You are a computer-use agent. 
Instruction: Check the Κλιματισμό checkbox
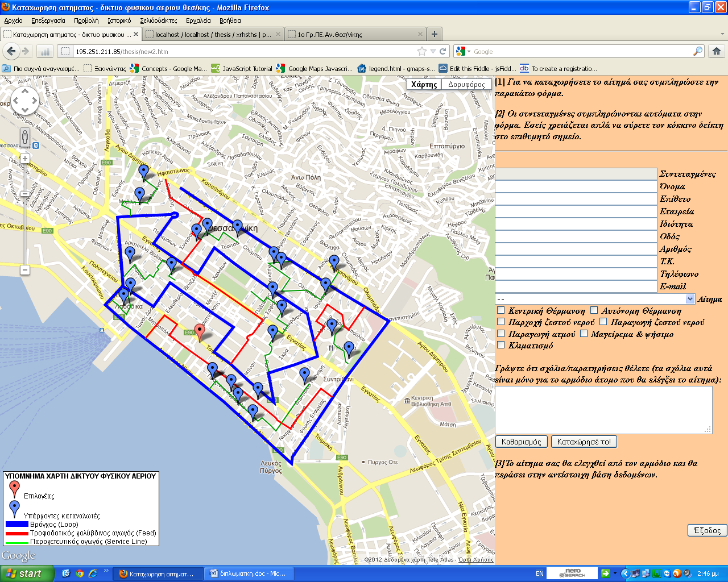pyautogui.click(x=500, y=345)
